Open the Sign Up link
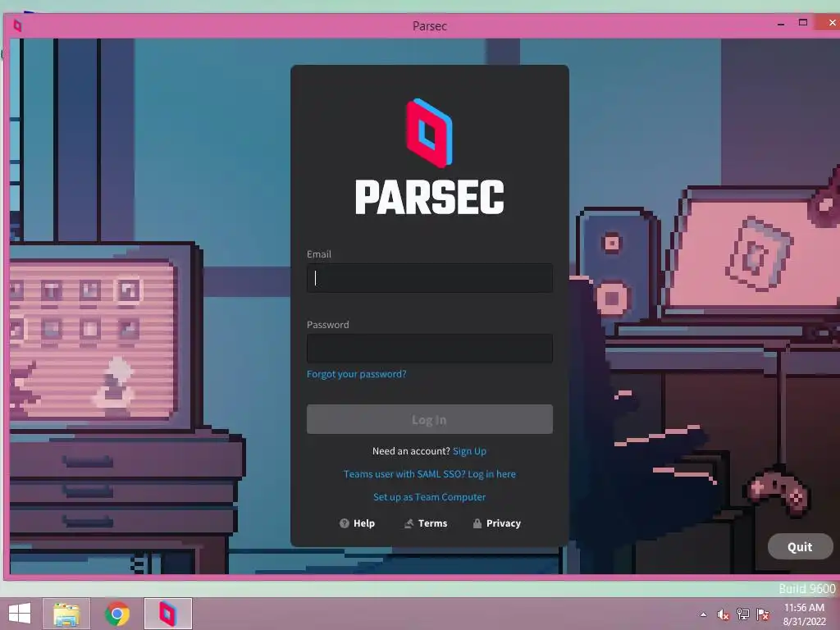The width and height of the screenshot is (840, 630). click(469, 451)
